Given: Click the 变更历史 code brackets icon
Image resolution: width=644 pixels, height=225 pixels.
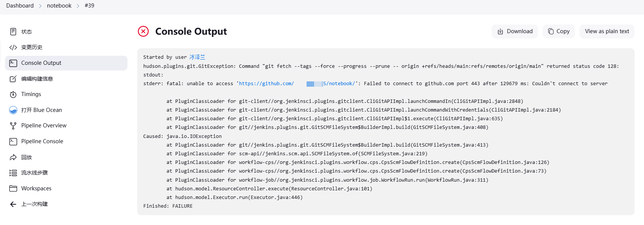Looking at the screenshot, I should coord(13,47).
